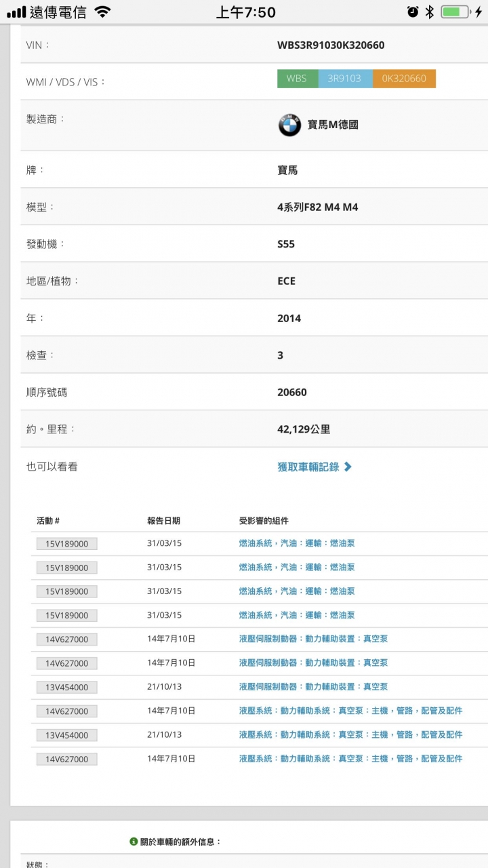Image resolution: width=488 pixels, height=868 pixels.
Task: Select the sequence number 20660
Action: [292, 392]
